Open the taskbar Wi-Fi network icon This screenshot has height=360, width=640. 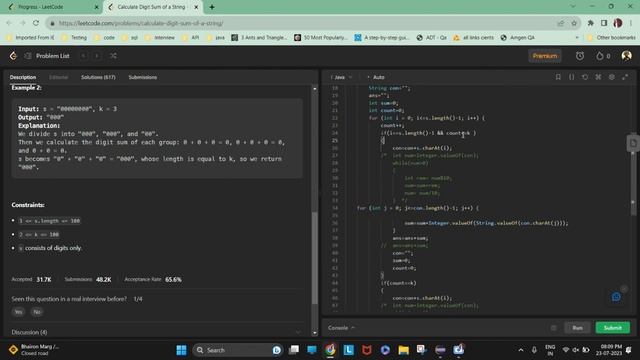coord(566,350)
